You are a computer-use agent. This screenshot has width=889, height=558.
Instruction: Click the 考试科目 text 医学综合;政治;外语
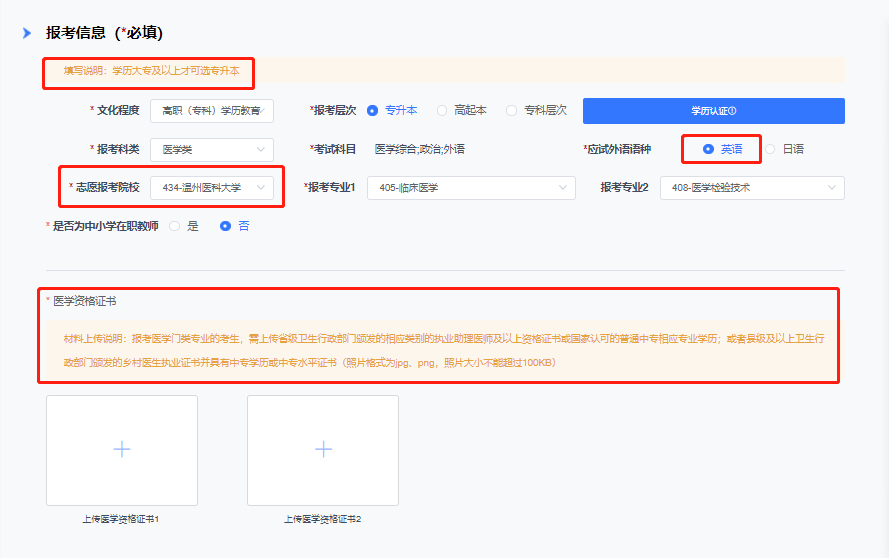(419, 149)
